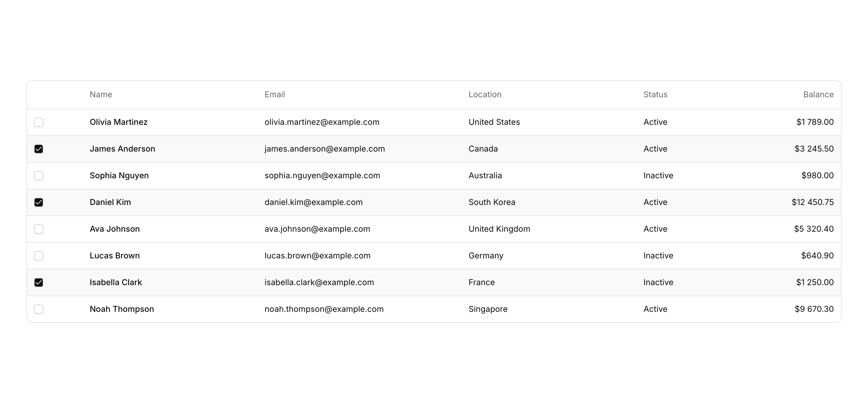Click the United Kingdom location cell
Screen dimensions: 868x403
[499, 229]
